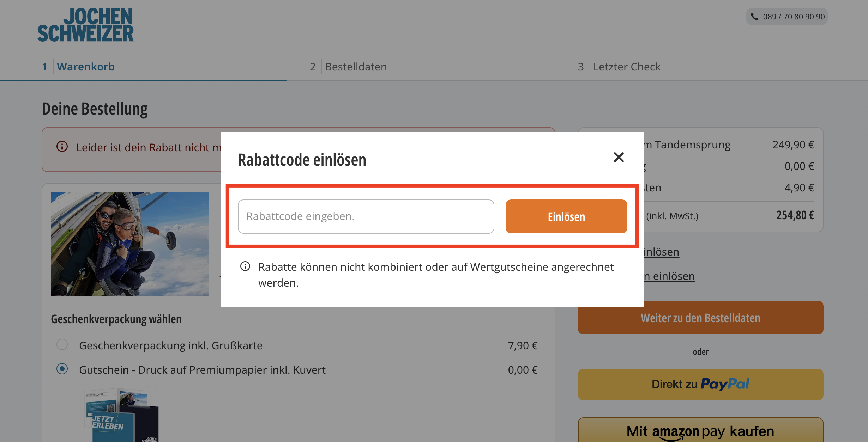Click the (inkl. MwSt.) label
This screenshot has height=442, width=868.
(x=672, y=216)
